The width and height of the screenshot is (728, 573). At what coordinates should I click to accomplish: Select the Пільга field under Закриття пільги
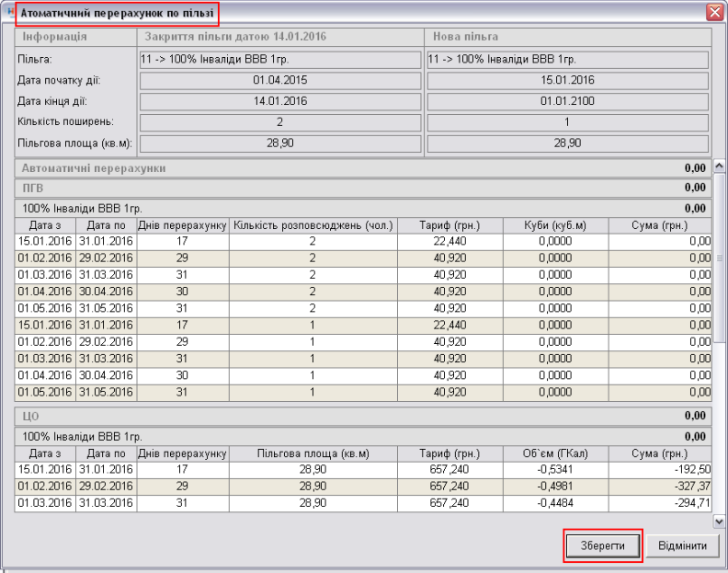click(x=279, y=60)
